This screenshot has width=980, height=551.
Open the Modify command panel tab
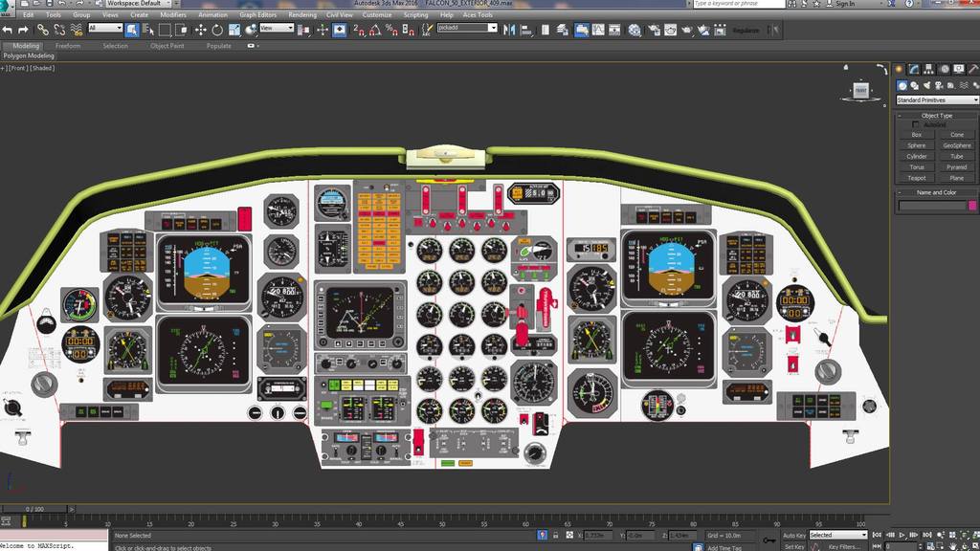coord(914,69)
